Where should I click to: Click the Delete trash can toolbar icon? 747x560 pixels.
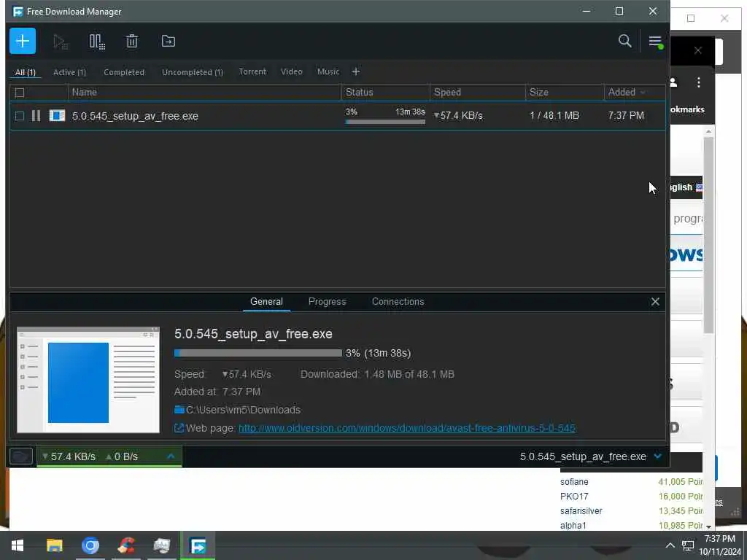point(132,42)
